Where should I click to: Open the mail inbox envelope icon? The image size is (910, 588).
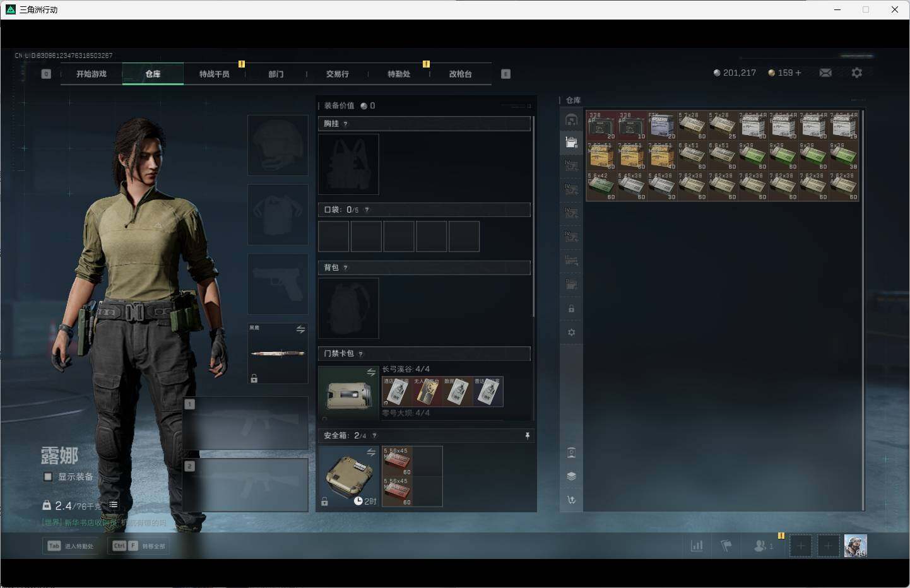825,73
